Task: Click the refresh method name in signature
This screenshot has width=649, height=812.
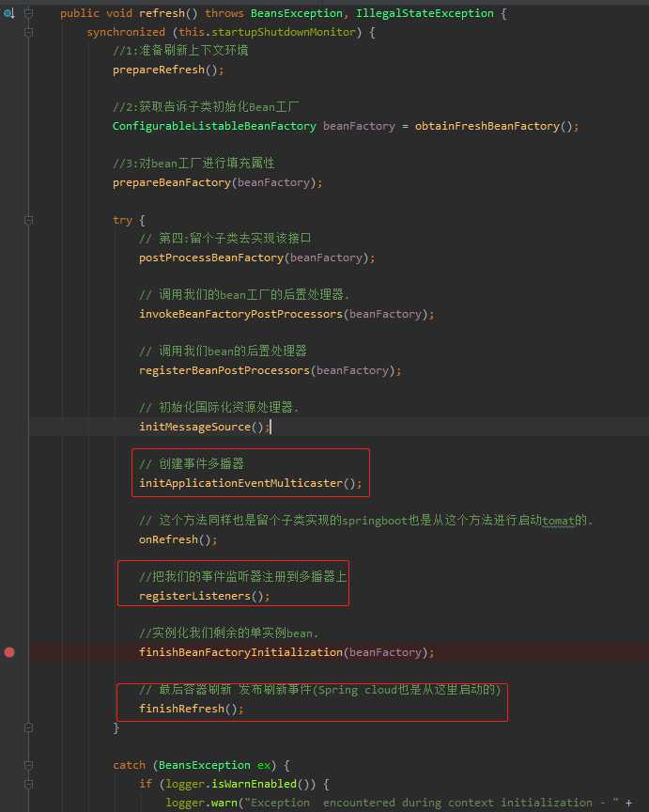Action: [162, 13]
